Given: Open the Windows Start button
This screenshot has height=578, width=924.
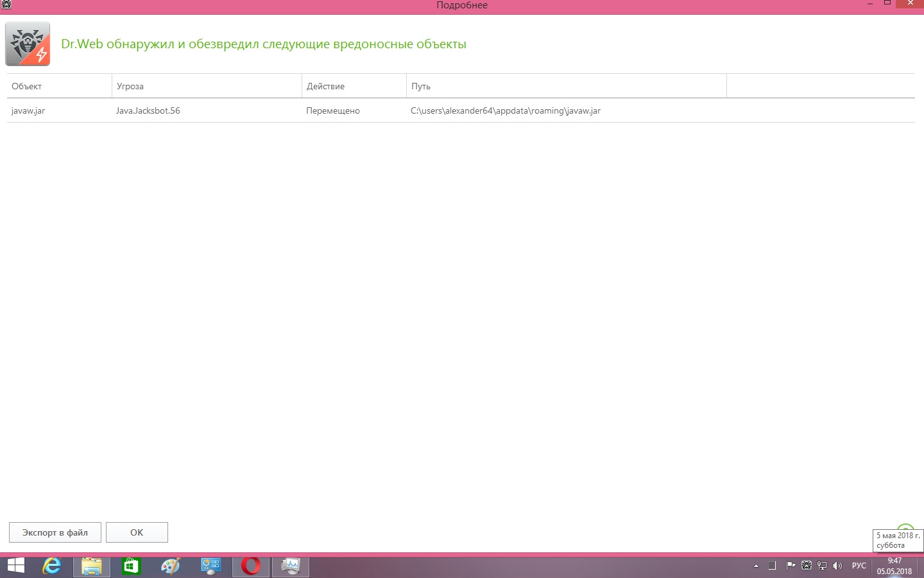Looking at the screenshot, I should (x=15, y=566).
